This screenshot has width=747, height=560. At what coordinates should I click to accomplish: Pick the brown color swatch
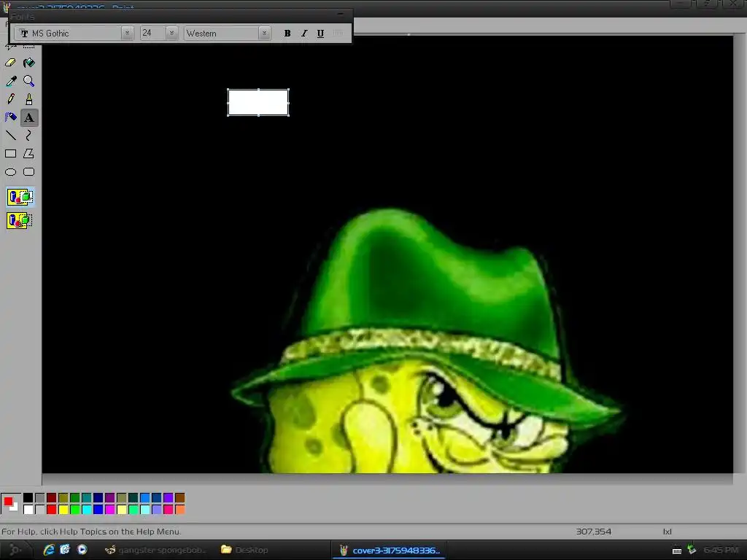[180, 498]
